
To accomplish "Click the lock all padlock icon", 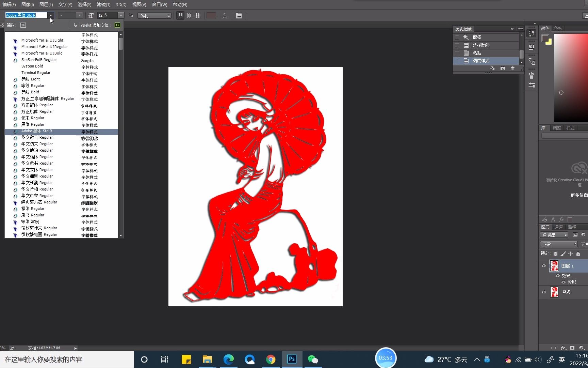I will [578, 254].
